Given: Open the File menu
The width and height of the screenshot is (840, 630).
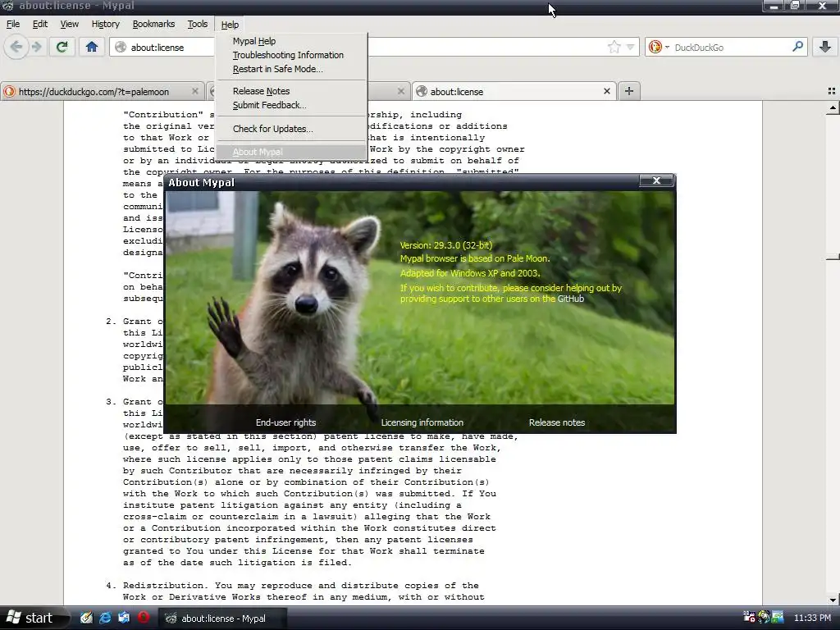Looking at the screenshot, I should pos(13,24).
